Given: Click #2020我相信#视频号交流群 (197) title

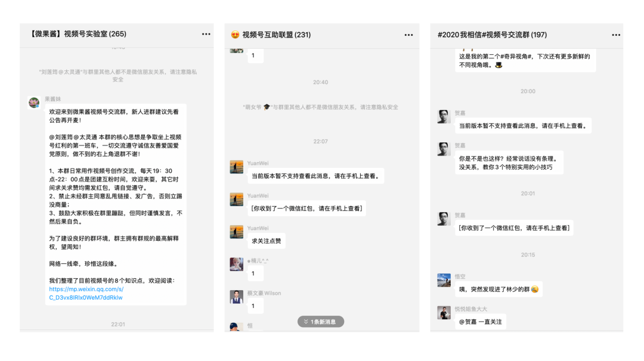Looking at the screenshot, I should [x=492, y=35].
